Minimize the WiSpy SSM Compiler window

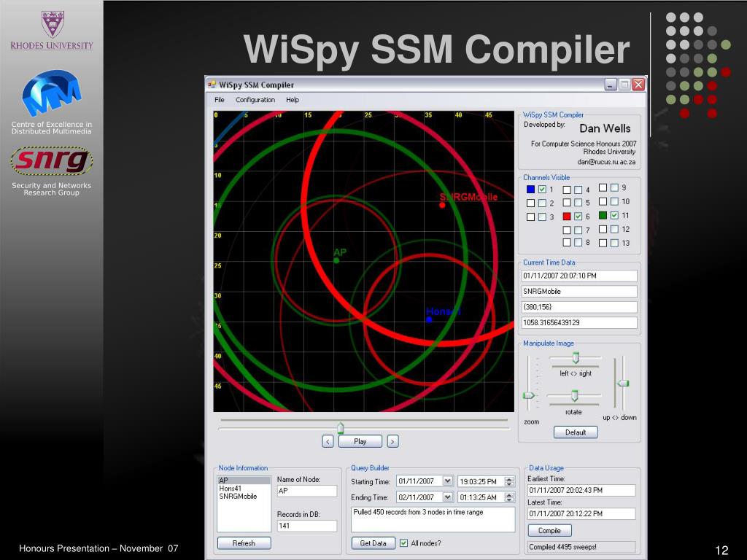(611, 85)
